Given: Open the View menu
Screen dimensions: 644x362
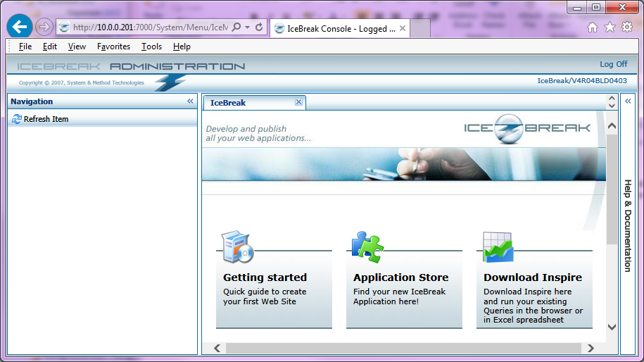Looking at the screenshot, I should coord(77,46).
